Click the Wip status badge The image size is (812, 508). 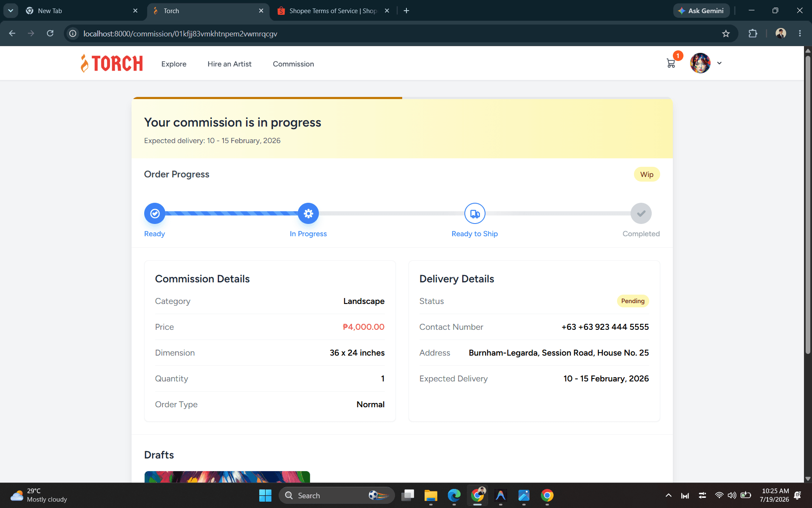coord(647,174)
